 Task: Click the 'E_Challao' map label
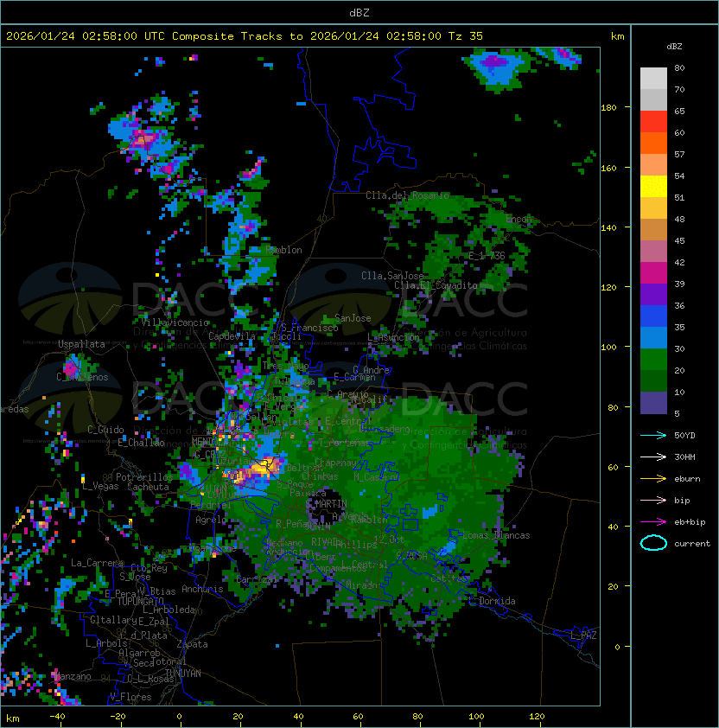point(141,443)
